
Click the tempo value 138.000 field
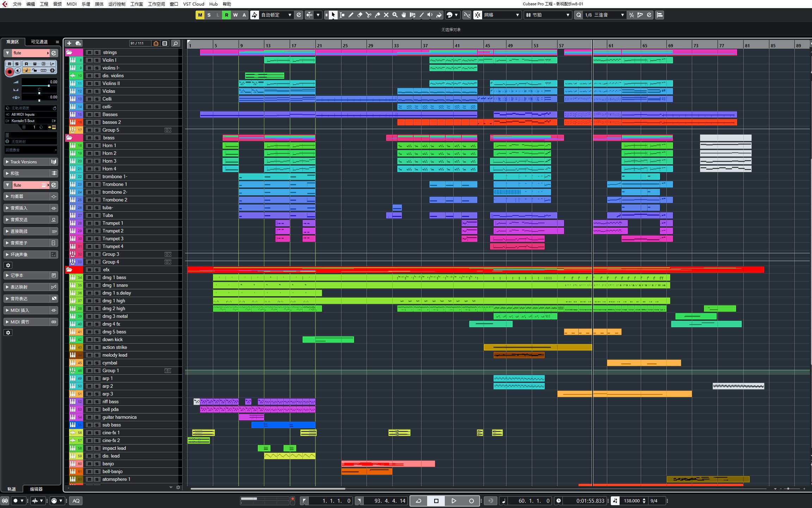pos(632,501)
